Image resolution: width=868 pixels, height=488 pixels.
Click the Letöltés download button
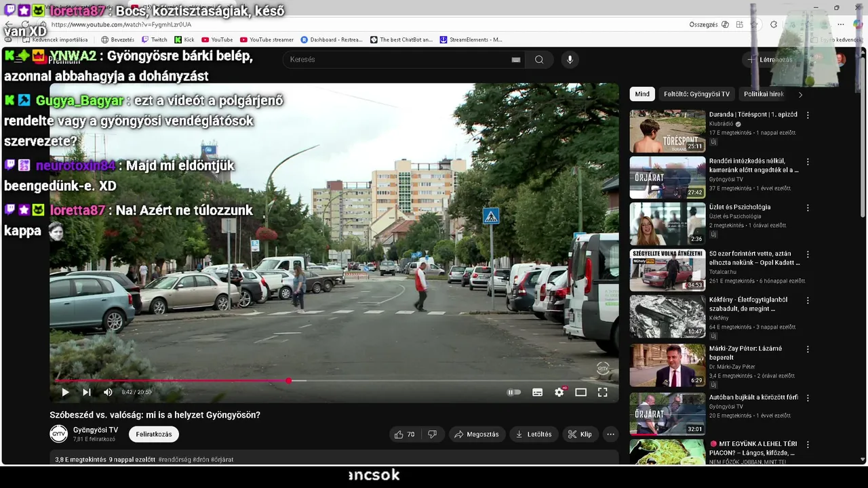[534, 434]
